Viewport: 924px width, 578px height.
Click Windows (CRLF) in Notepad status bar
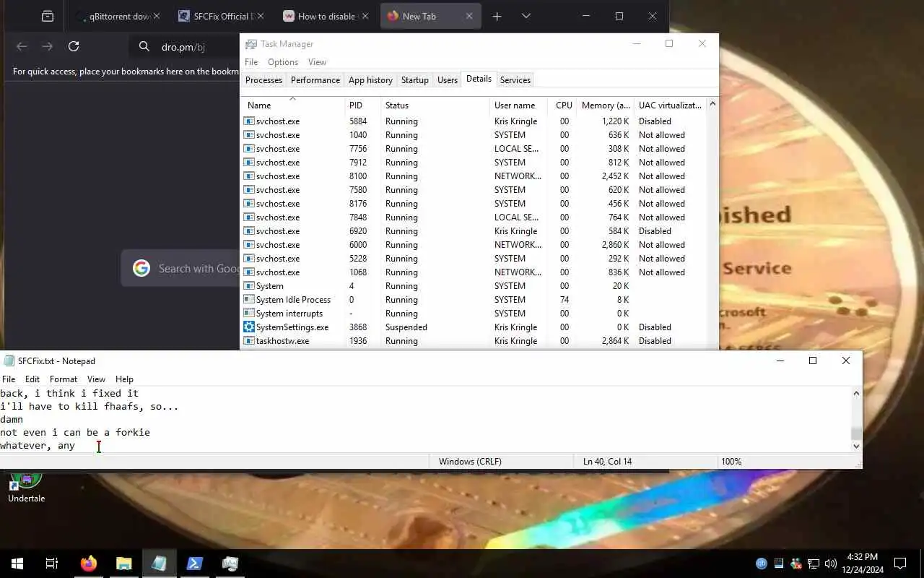pos(470,462)
